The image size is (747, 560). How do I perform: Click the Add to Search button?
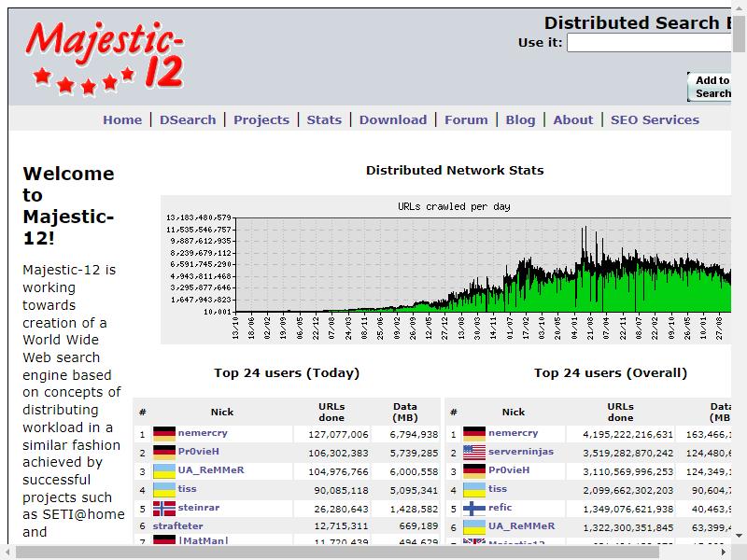tap(710, 87)
